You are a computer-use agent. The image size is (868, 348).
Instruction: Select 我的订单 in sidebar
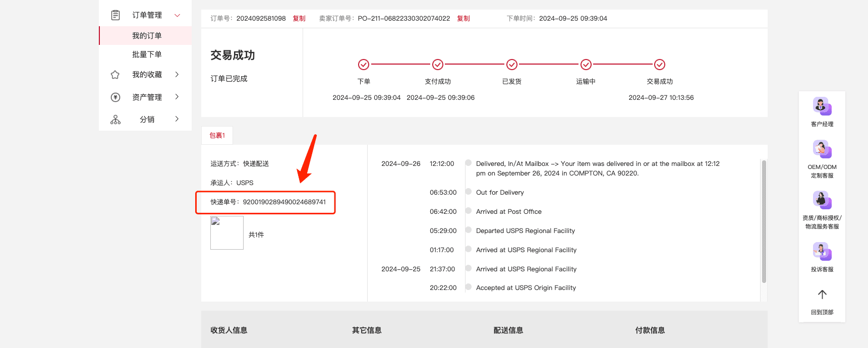click(x=147, y=36)
